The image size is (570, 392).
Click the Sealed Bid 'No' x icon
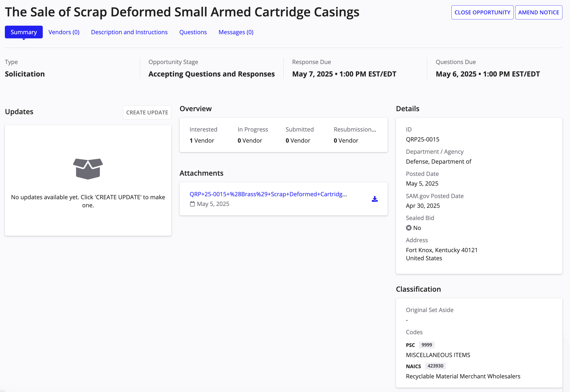409,228
